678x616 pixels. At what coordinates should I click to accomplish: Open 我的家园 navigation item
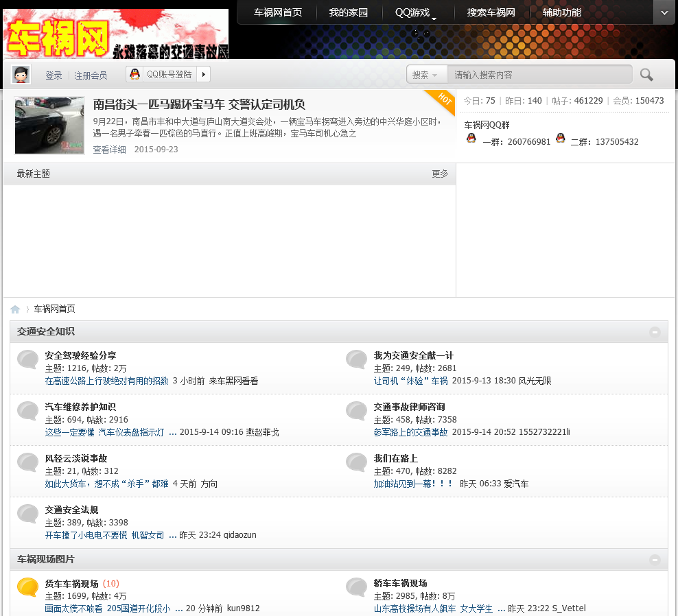[x=348, y=12]
